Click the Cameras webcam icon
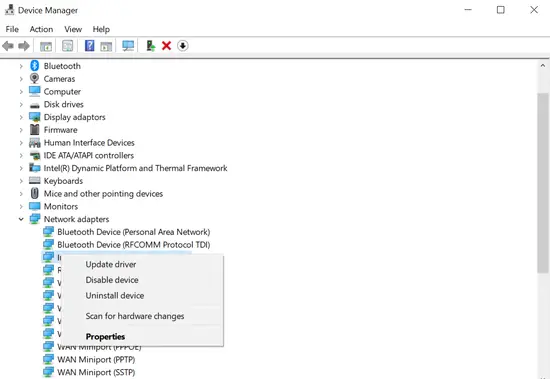 pos(34,78)
